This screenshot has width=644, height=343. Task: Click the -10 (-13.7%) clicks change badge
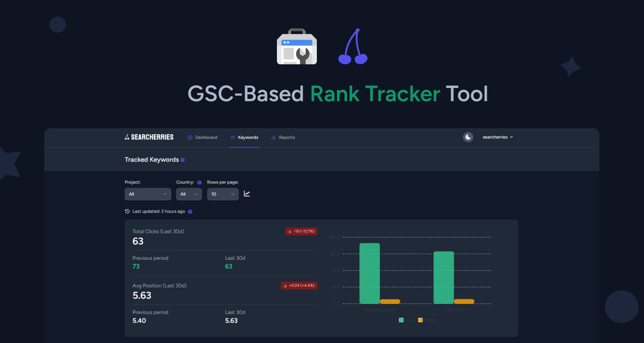point(301,231)
